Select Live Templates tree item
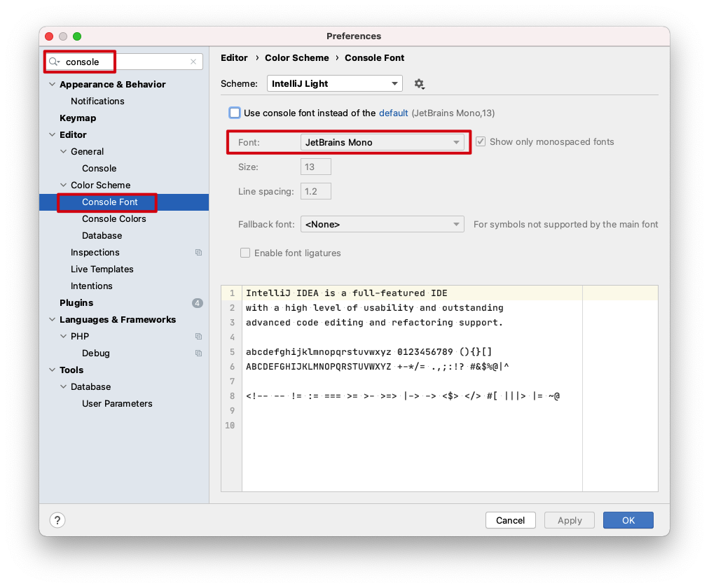The height and width of the screenshot is (588, 709). coord(102,269)
